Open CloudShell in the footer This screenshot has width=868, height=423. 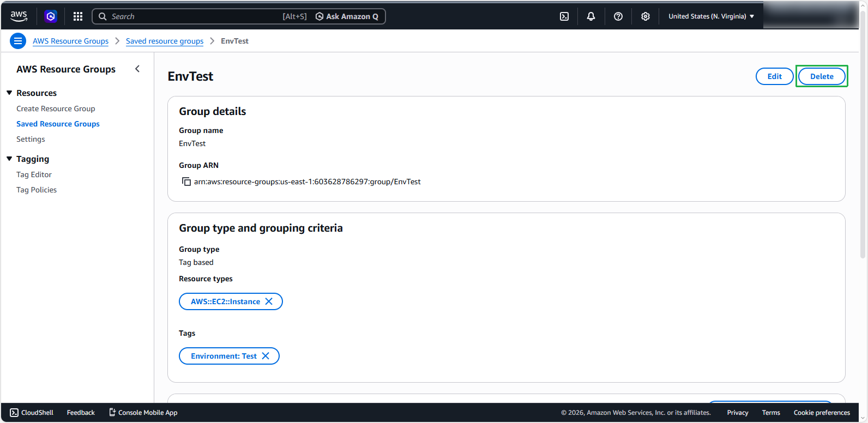tap(32, 413)
